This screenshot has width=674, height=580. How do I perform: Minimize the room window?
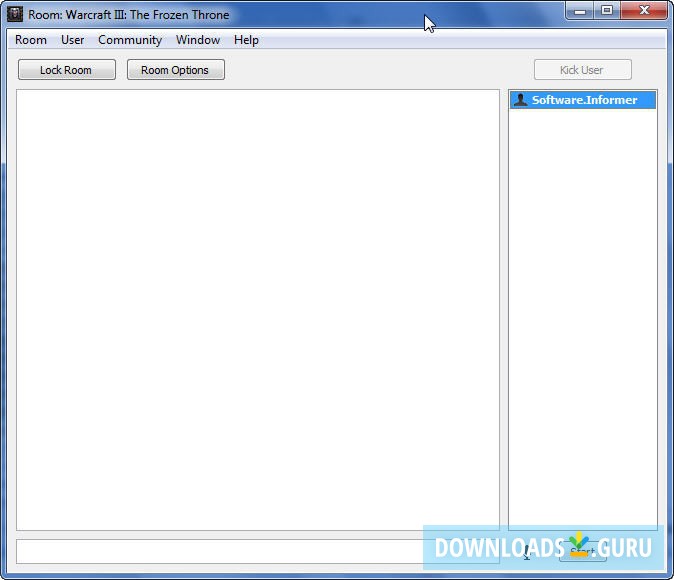pyautogui.click(x=580, y=11)
